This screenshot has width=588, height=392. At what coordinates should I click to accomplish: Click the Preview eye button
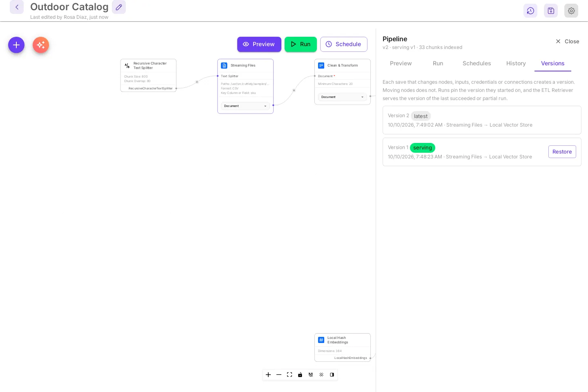(x=259, y=44)
